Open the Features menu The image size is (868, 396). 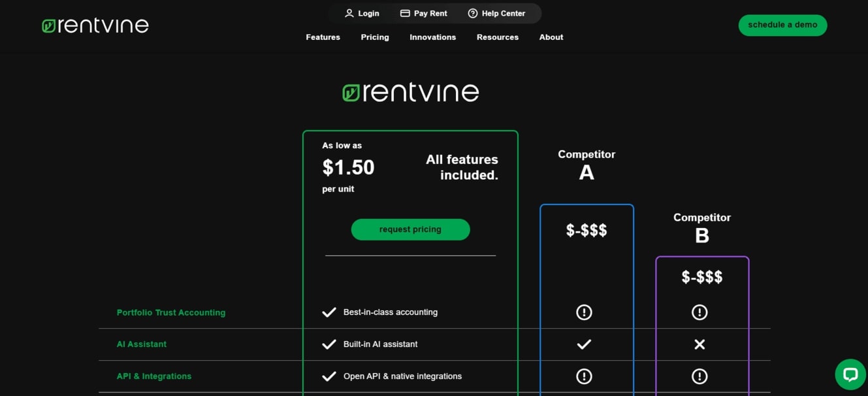(323, 37)
